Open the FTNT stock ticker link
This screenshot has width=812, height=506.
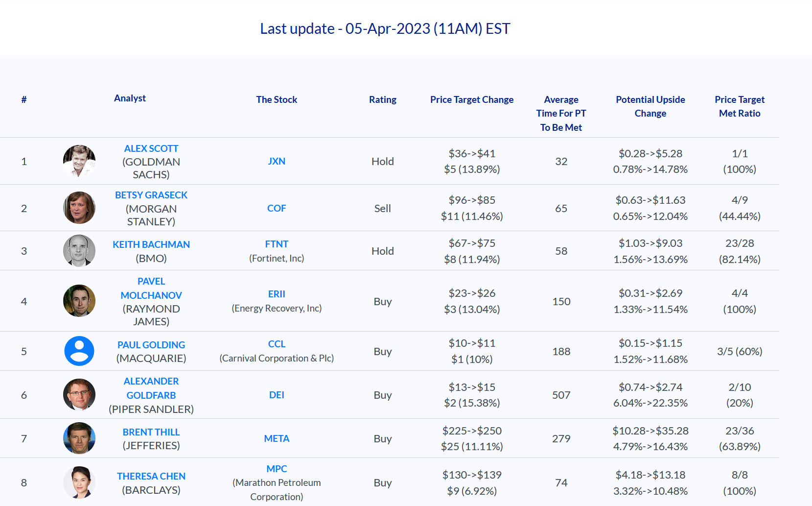277,244
